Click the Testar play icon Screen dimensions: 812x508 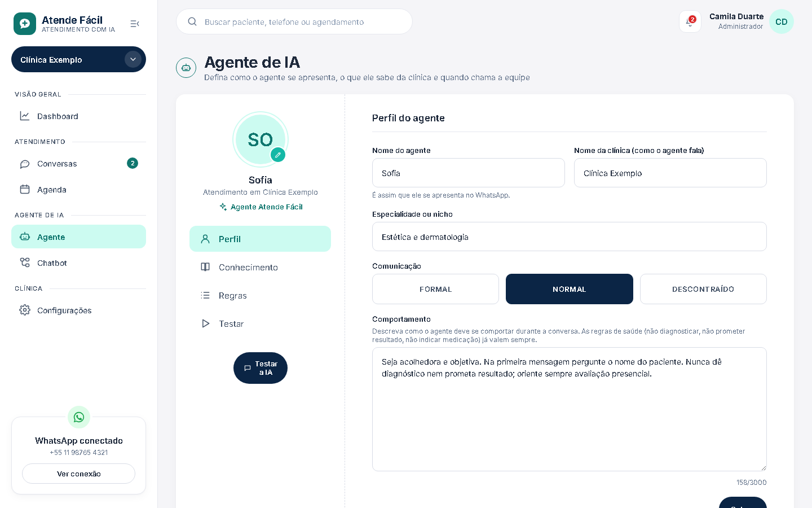click(205, 323)
